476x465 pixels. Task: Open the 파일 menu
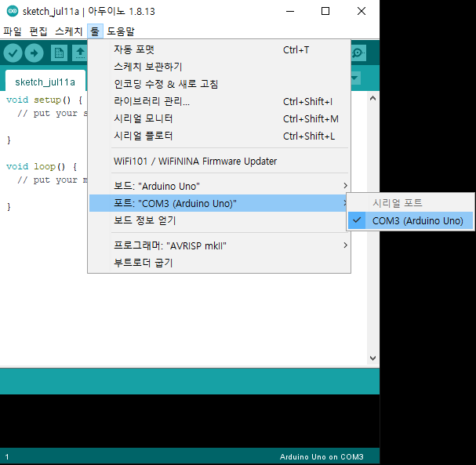[13, 31]
